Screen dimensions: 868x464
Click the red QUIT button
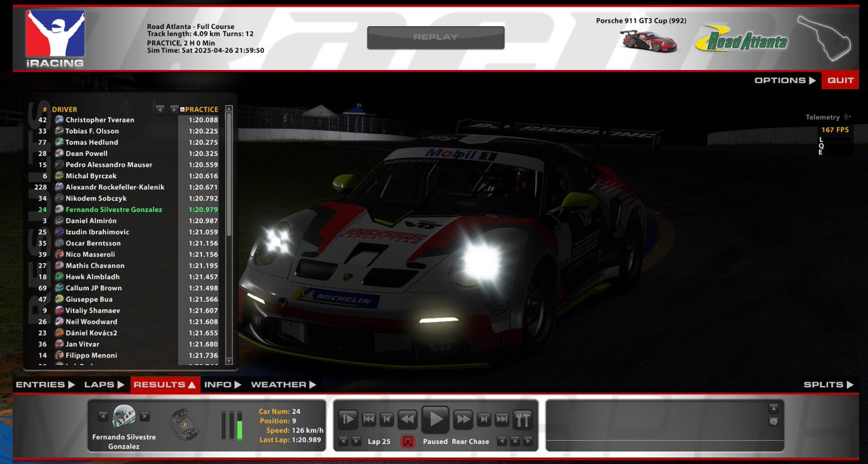tap(841, 80)
